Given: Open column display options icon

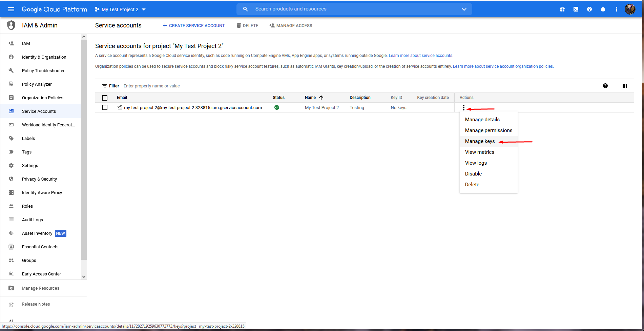Looking at the screenshot, I should 625,86.
